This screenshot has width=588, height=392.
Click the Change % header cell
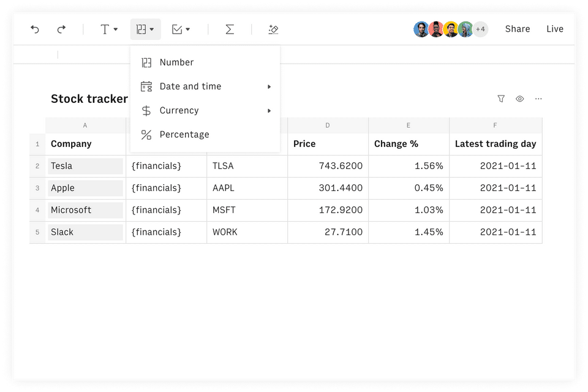409,144
